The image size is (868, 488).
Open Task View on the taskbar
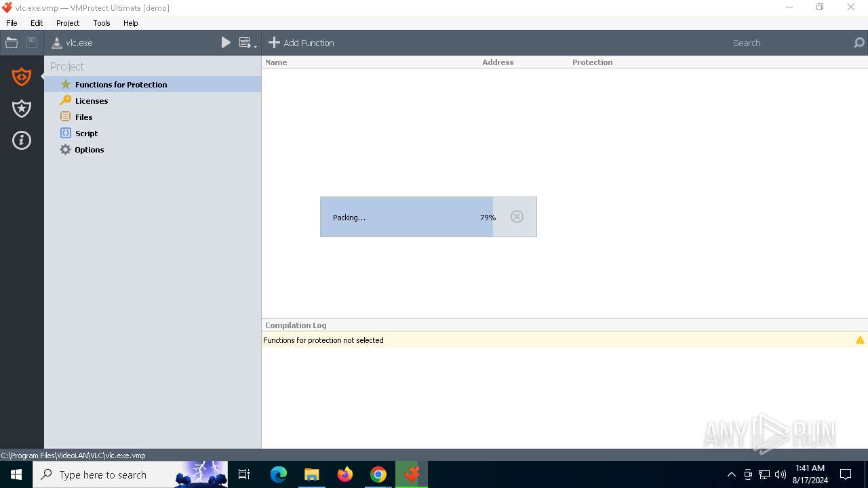coord(244,474)
